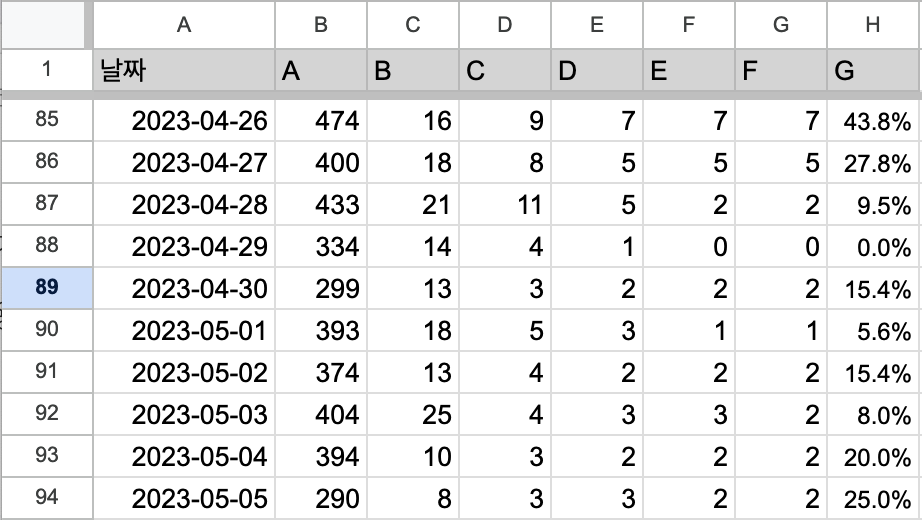This screenshot has width=922, height=520.
Task: Click the row 1 header
Action: coord(46,71)
